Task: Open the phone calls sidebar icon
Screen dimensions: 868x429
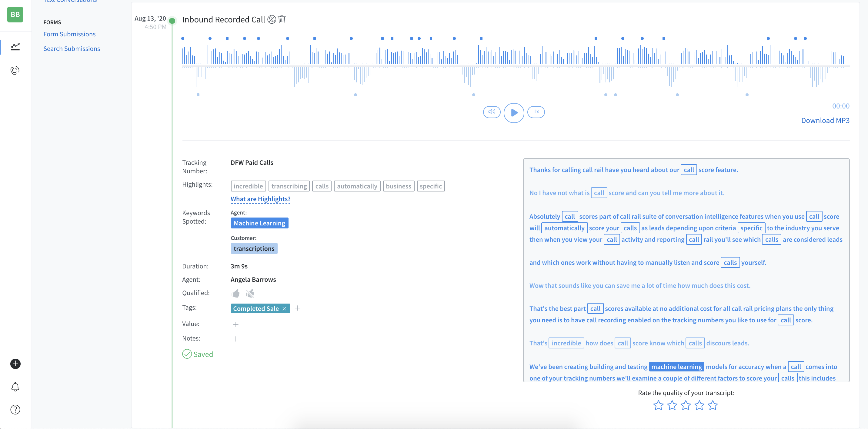Action: click(15, 70)
